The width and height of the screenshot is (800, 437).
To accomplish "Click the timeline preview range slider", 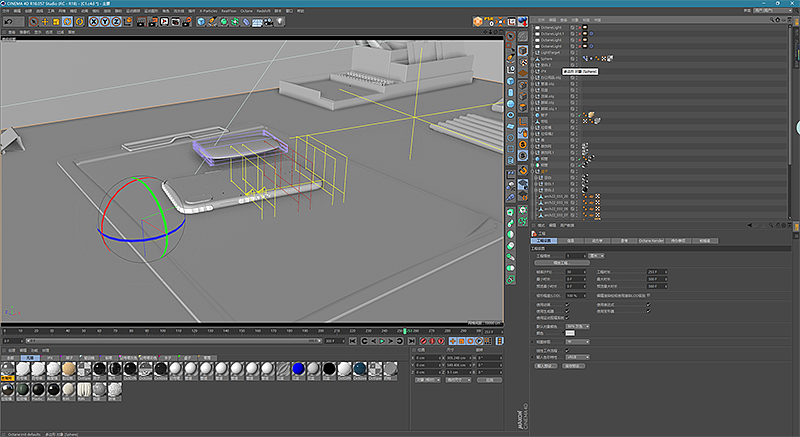I will [172, 341].
